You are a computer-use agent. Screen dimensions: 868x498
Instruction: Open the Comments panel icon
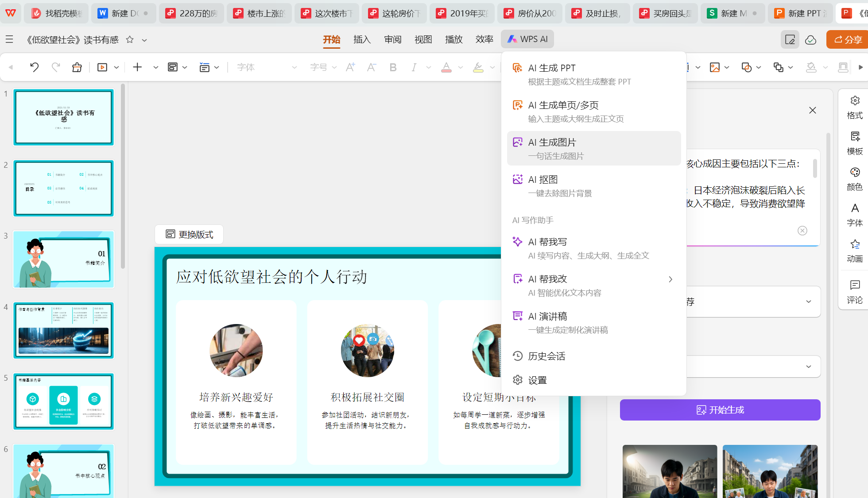click(x=854, y=292)
